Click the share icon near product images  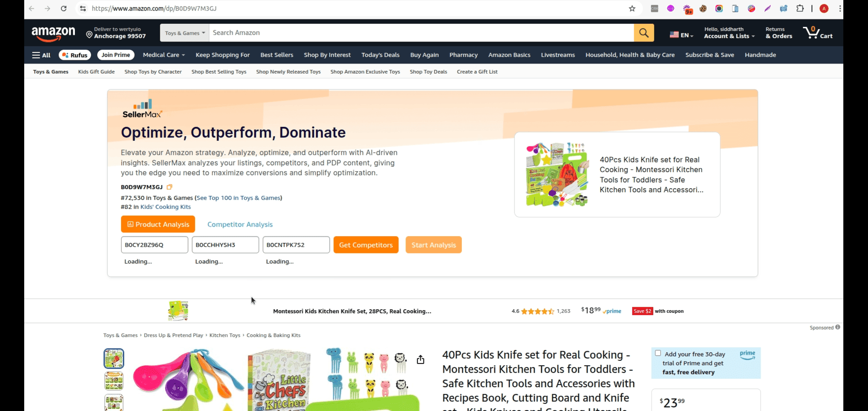(x=420, y=359)
